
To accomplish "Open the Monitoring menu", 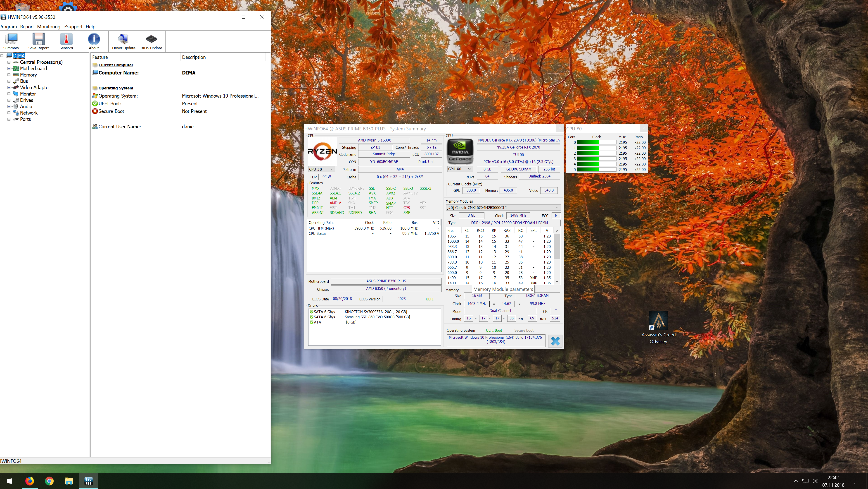I will click(49, 27).
